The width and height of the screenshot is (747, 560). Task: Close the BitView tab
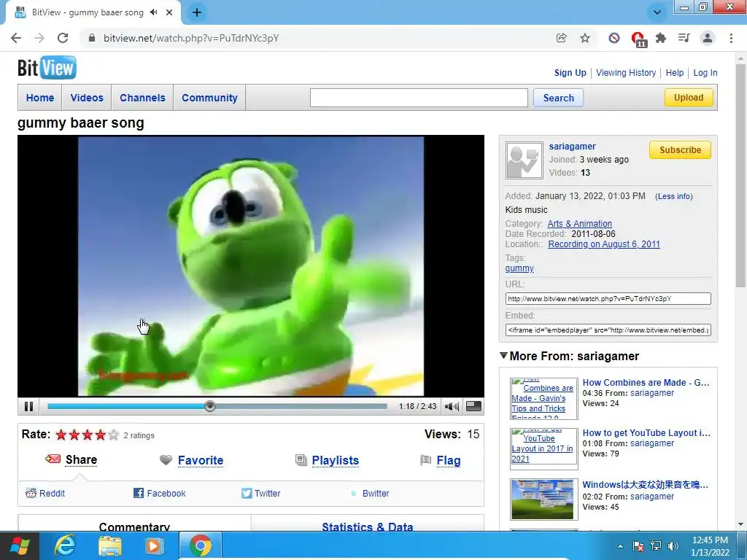coord(169,12)
